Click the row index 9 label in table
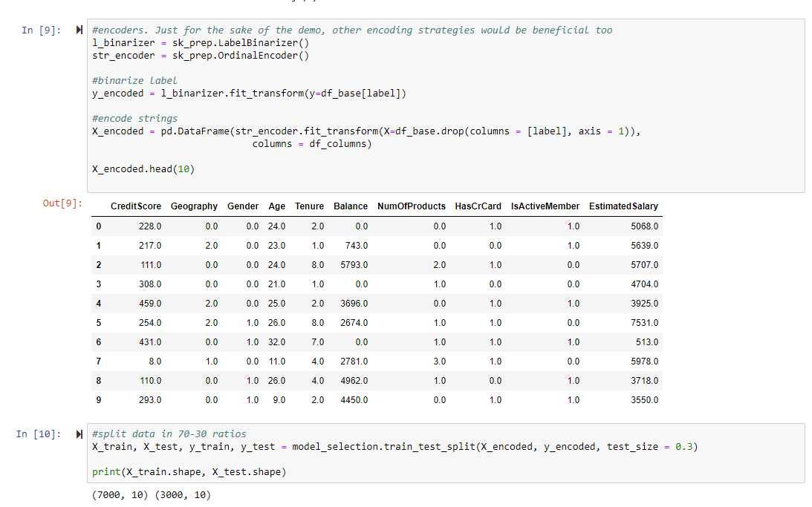Viewport: 812px width, 507px height. click(98, 400)
